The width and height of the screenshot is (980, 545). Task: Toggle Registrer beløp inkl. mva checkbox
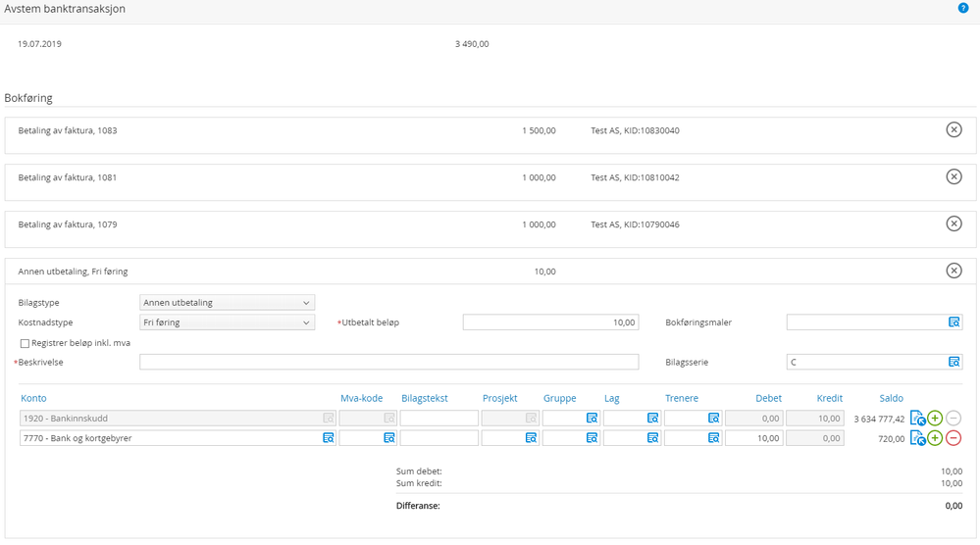[25, 343]
